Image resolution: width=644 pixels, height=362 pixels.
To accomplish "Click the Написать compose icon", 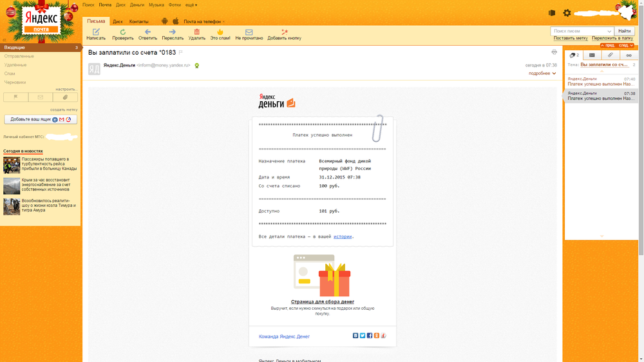I will (96, 32).
